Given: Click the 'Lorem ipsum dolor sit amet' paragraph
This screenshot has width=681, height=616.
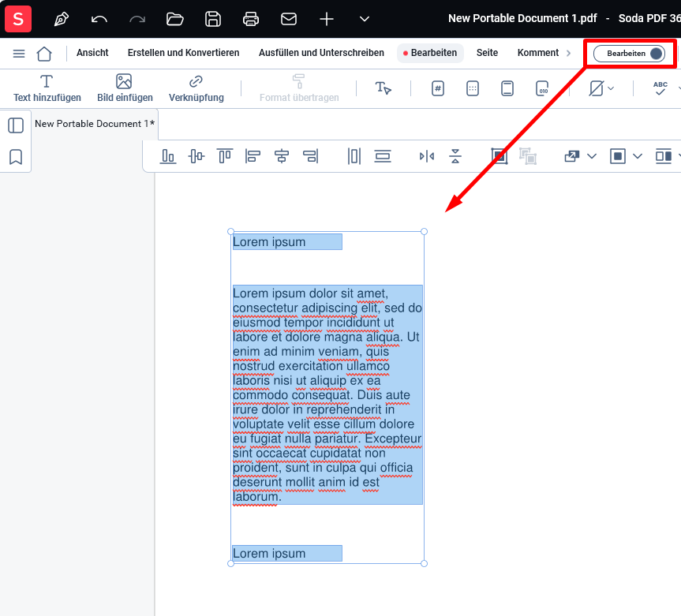Looking at the screenshot, I should point(327,394).
